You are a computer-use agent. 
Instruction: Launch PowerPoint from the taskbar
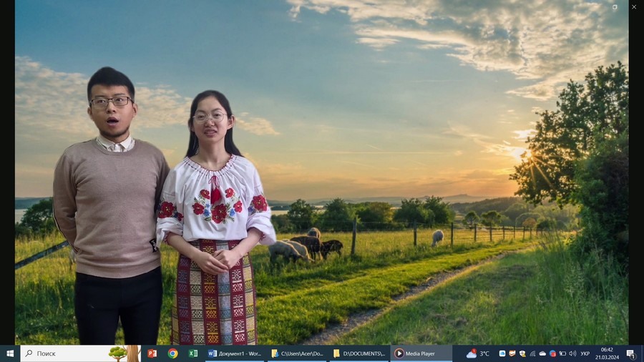click(152, 353)
